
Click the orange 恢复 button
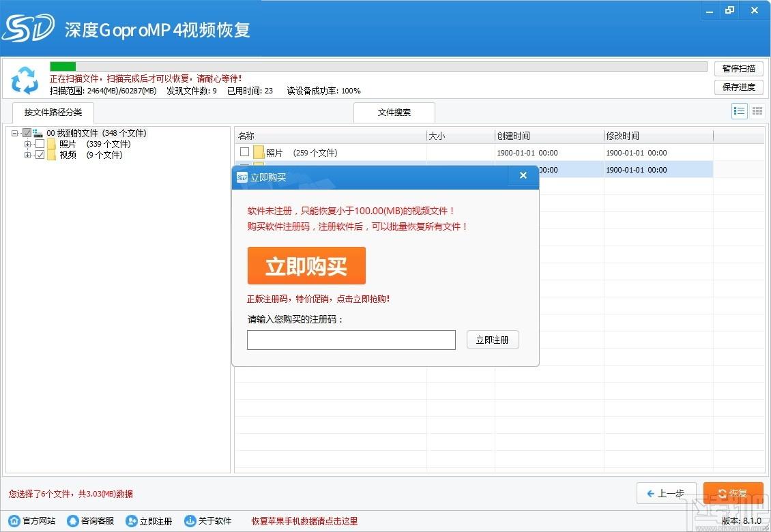(x=733, y=493)
